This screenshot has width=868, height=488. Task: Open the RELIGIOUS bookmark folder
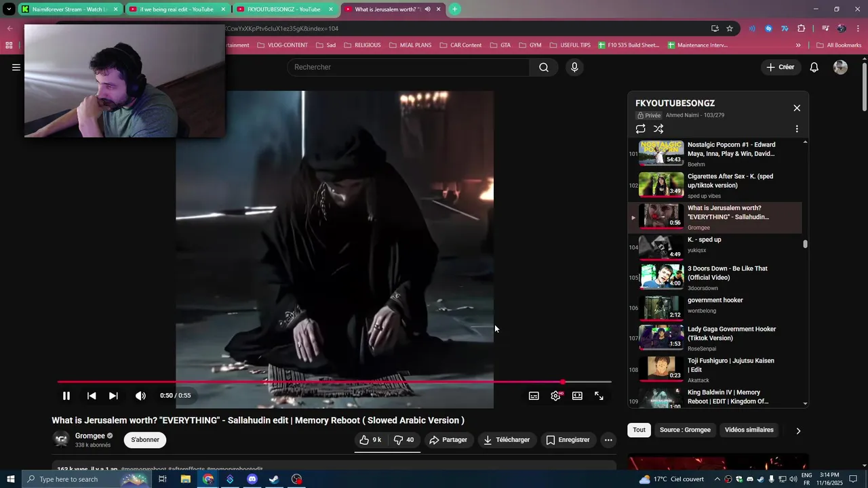[x=362, y=45]
